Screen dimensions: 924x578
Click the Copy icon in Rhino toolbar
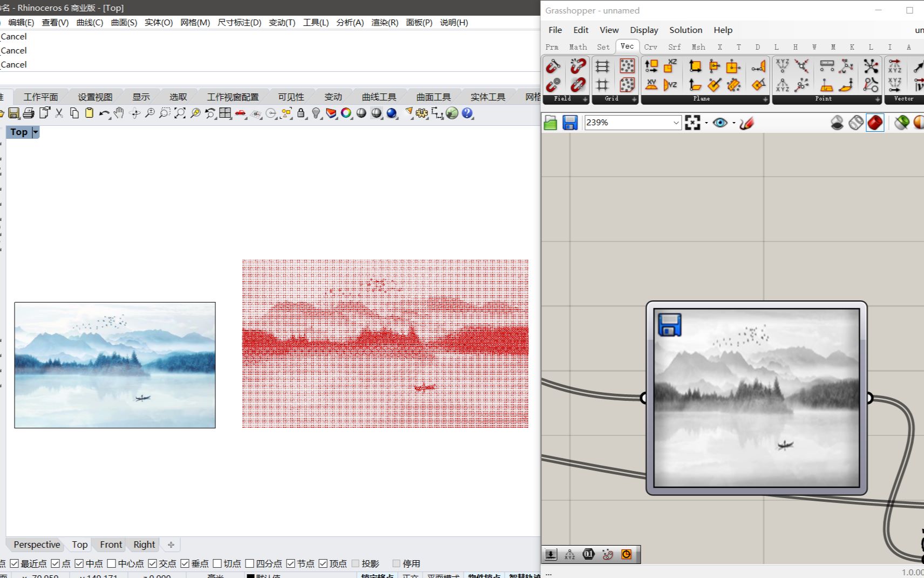74,113
